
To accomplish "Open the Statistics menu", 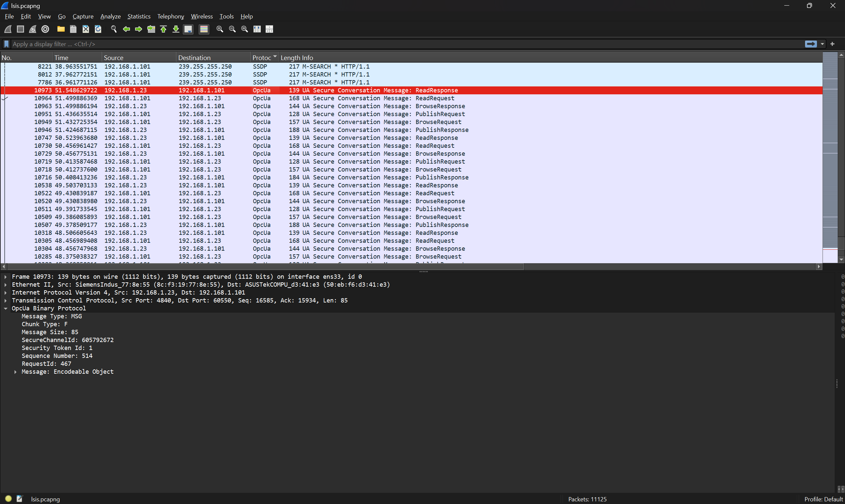I will [x=139, y=16].
